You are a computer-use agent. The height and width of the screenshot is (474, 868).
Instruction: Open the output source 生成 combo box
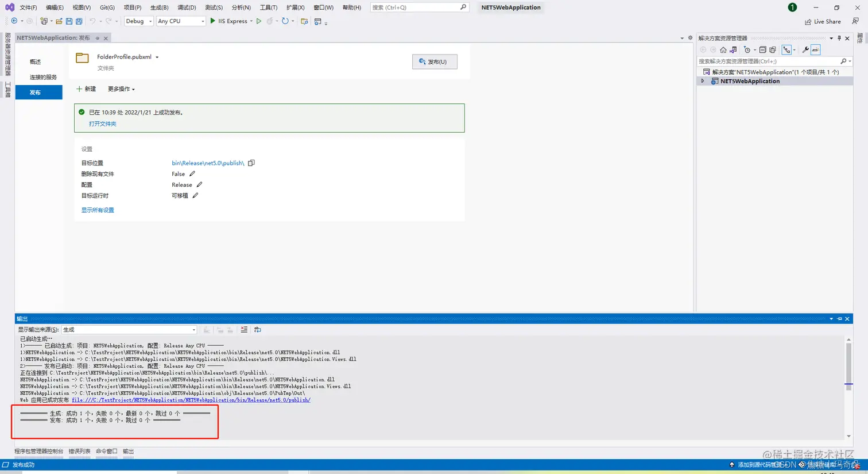pyautogui.click(x=129, y=330)
